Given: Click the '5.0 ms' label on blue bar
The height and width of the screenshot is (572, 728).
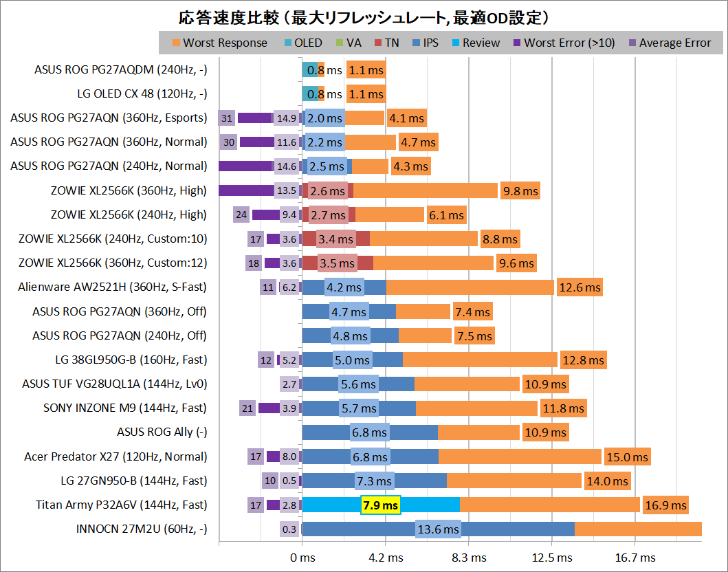Looking at the screenshot, I should click(x=353, y=360).
